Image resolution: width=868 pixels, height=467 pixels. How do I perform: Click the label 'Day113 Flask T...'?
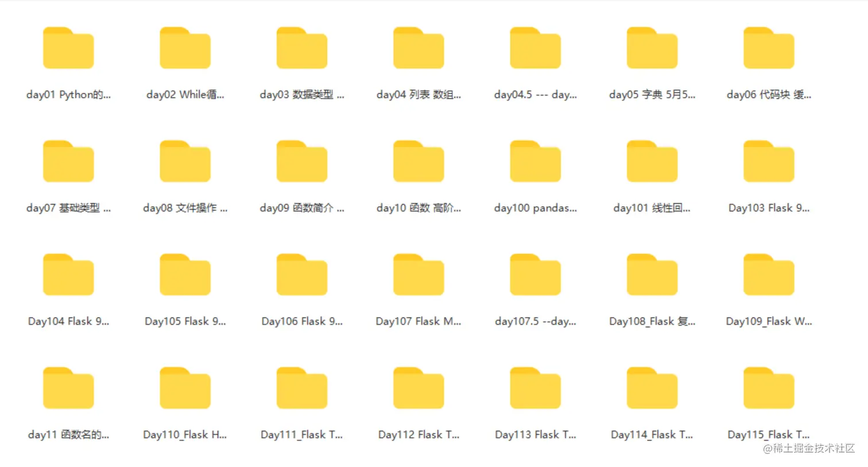coord(536,435)
